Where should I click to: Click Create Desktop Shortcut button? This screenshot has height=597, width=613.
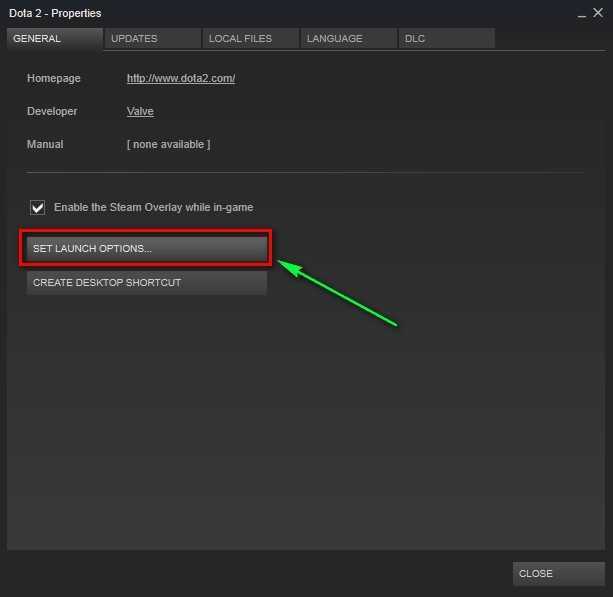coord(147,283)
